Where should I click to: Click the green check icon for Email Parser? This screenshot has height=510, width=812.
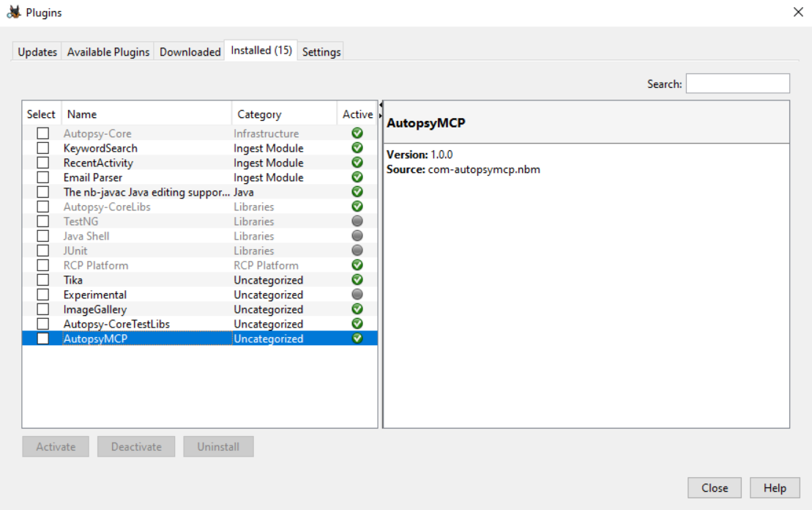(x=357, y=177)
